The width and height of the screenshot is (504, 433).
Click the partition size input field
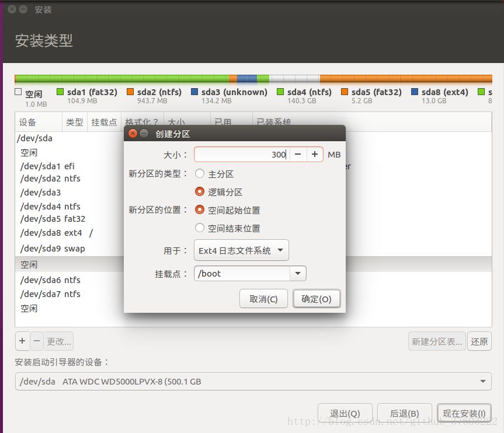(x=242, y=155)
